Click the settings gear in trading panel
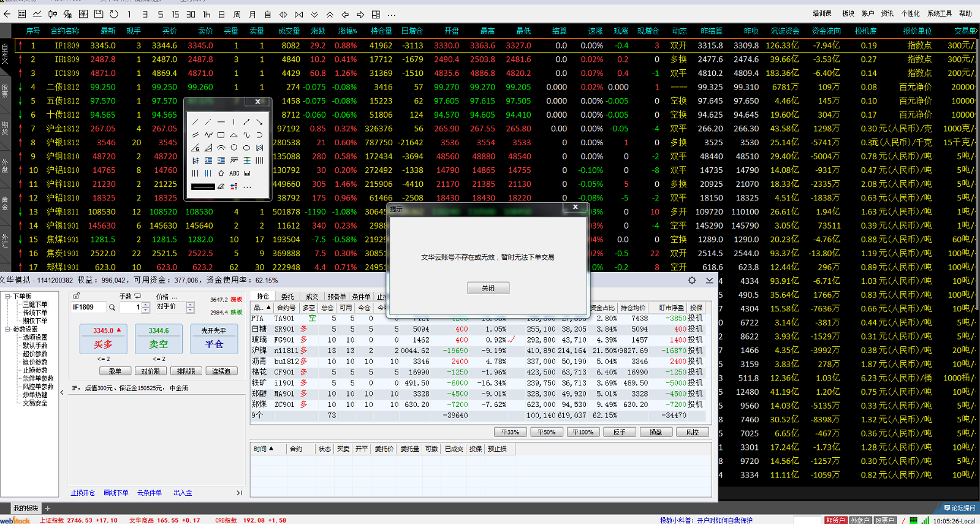980x524 pixels. point(692,280)
